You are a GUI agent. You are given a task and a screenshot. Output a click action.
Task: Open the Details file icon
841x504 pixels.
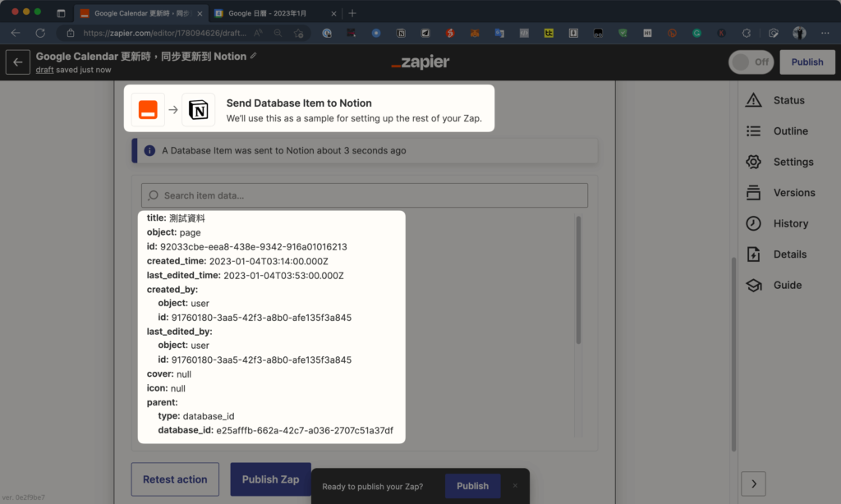(x=754, y=254)
